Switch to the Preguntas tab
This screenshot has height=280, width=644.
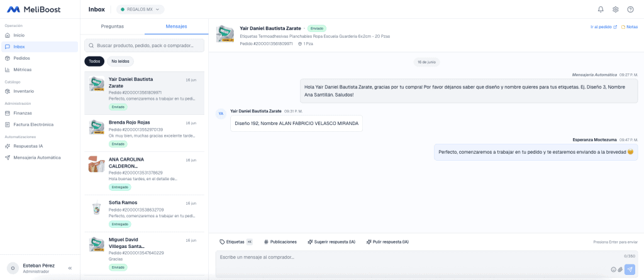[x=112, y=26]
